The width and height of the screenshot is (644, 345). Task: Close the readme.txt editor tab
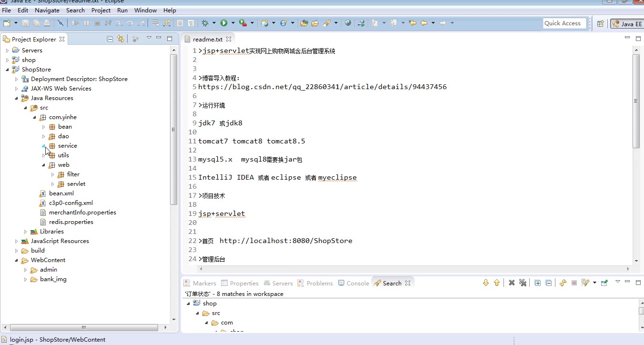pos(229,39)
